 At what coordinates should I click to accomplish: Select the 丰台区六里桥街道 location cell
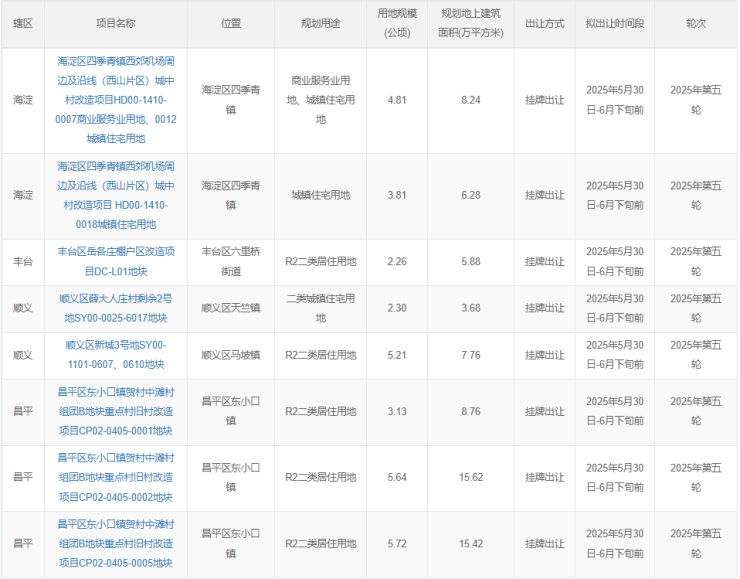click(231, 261)
